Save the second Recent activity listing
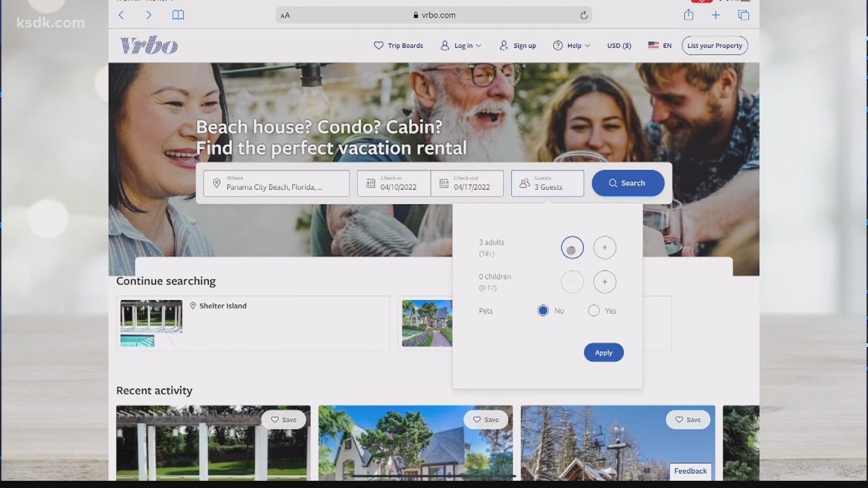The width and height of the screenshot is (868, 488). [486, 420]
